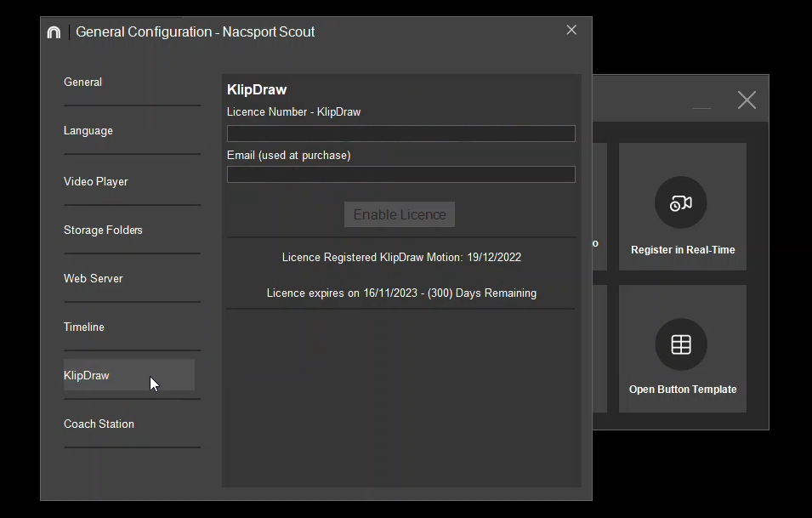This screenshot has width=812, height=518.
Task: Click the Enable Licence button
Action: [x=400, y=214]
